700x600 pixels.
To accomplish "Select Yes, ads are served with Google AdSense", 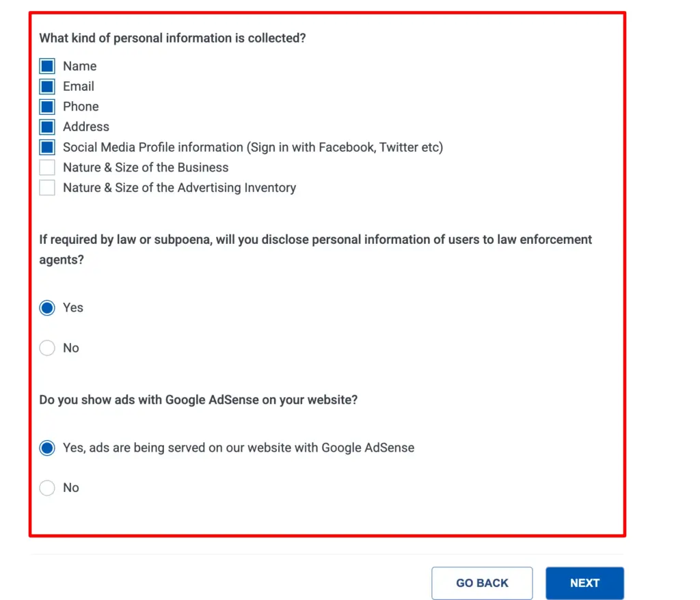I will (x=47, y=448).
